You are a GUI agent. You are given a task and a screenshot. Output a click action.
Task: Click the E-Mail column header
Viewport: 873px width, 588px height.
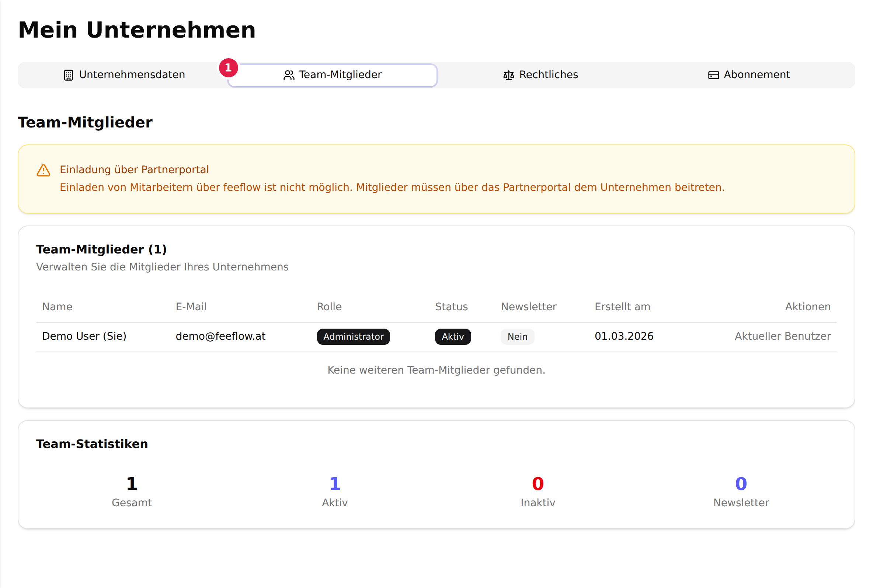pyautogui.click(x=191, y=307)
